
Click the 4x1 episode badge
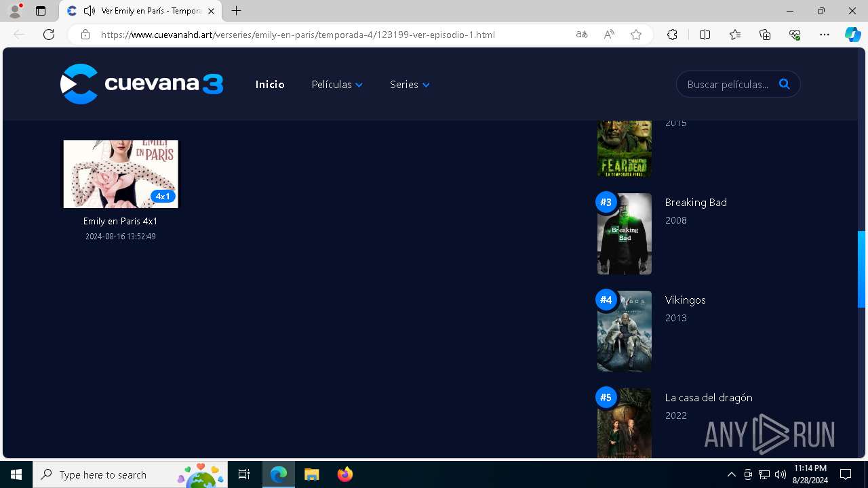point(163,197)
